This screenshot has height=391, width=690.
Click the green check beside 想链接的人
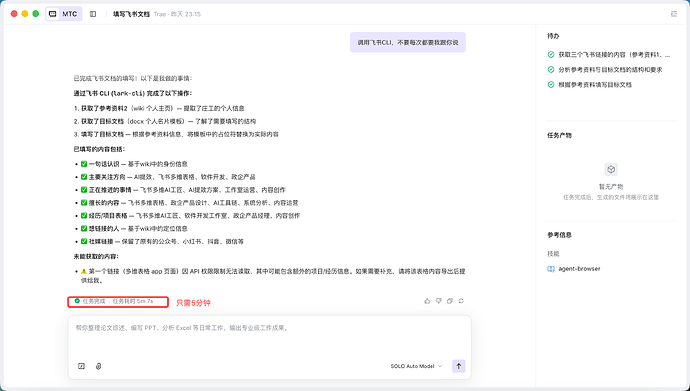[x=84, y=229]
